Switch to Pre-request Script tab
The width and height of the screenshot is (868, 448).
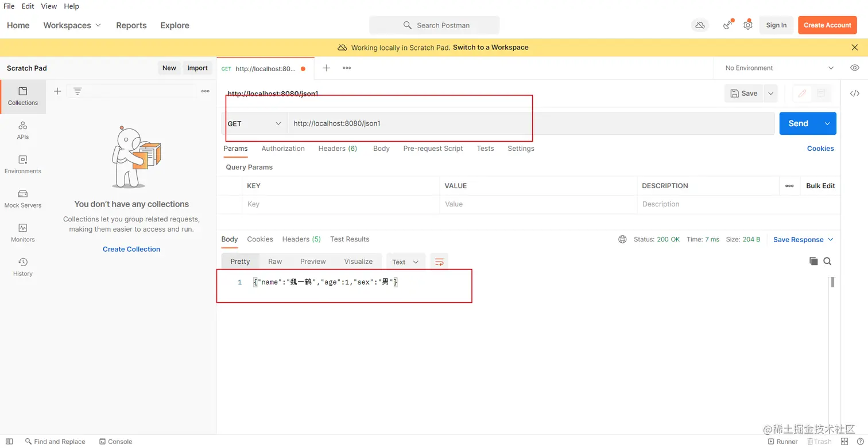pos(433,148)
